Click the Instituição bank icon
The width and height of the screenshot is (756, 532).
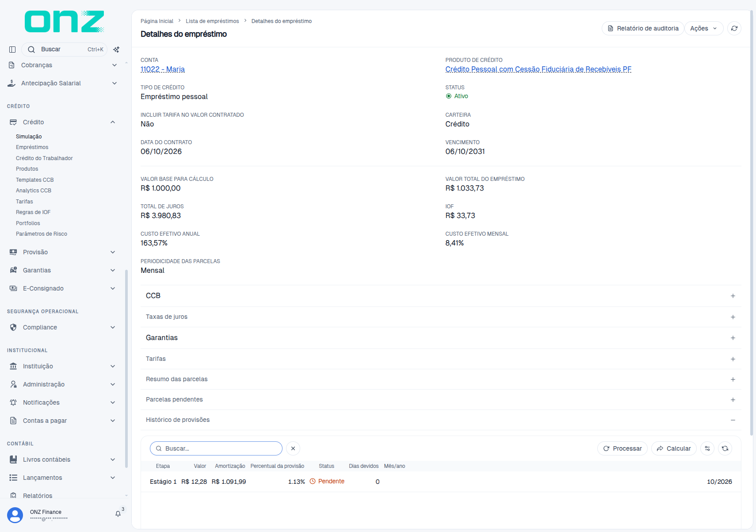[x=13, y=366]
